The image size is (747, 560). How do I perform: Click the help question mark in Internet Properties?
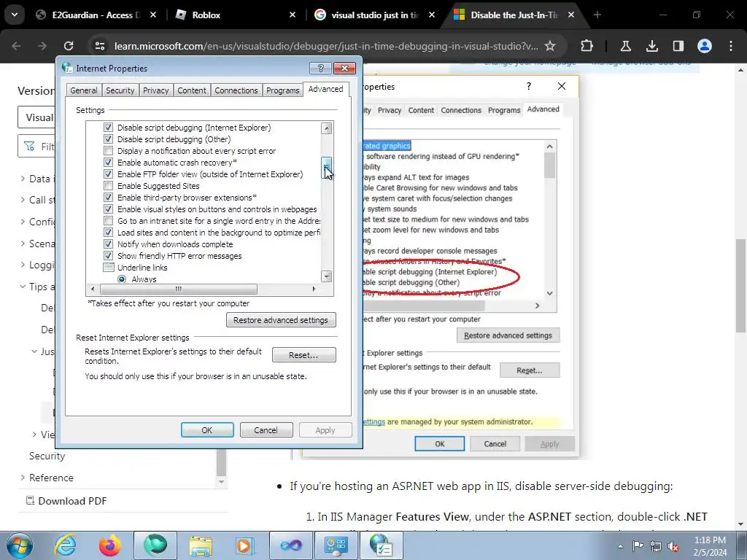tap(321, 68)
